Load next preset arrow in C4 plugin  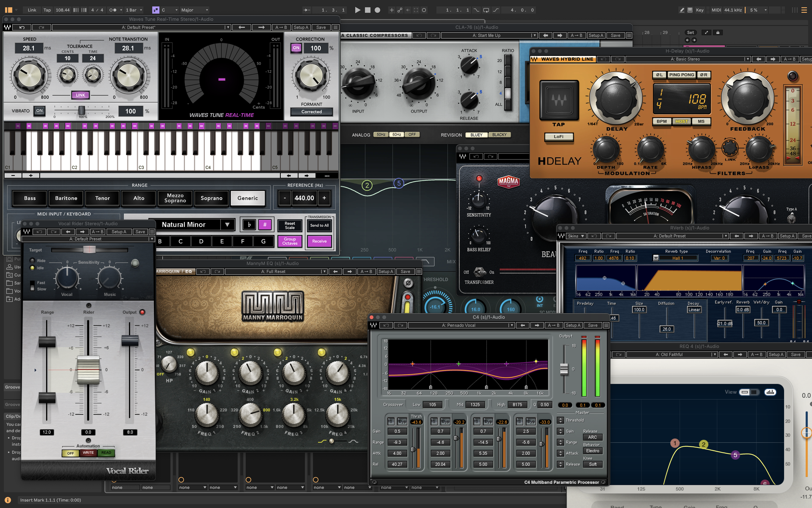537,325
